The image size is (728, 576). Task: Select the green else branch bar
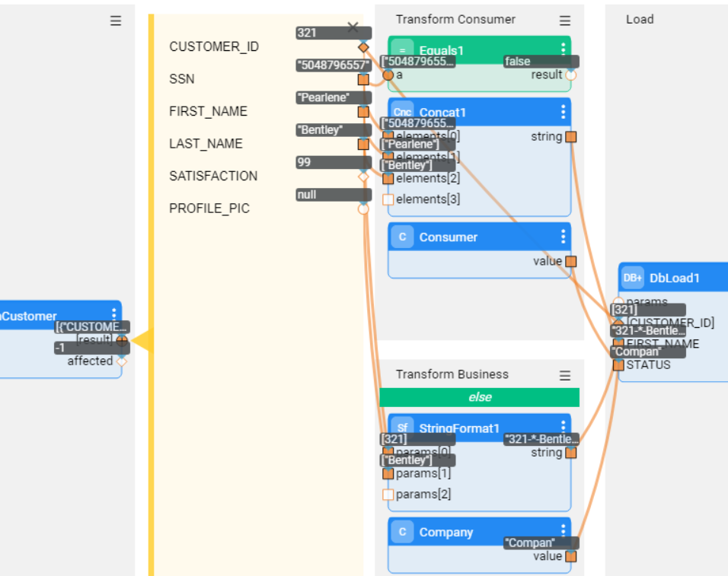[x=480, y=397]
